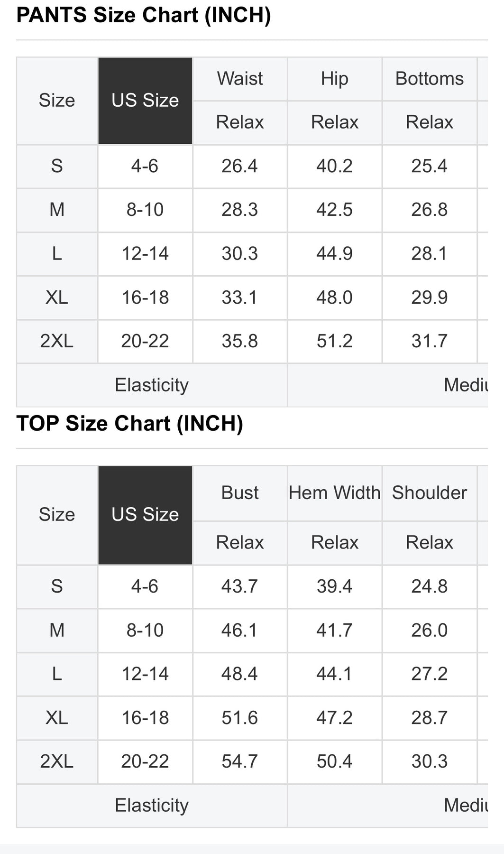Click the 26.0 shoulder measurement cell
This screenshot has width=504, height=854.
pos(429,631)
